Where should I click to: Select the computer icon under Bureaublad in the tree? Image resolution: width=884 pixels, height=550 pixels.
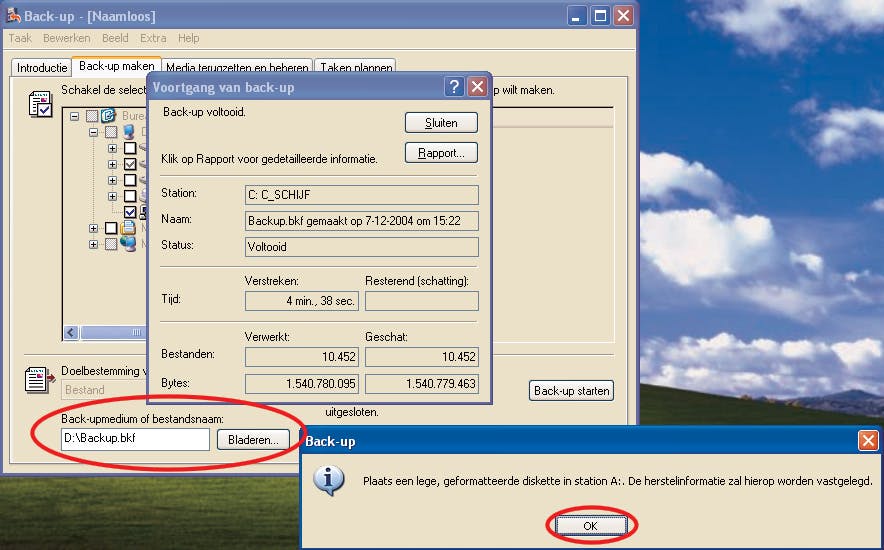pyautogui.click(x=129, y=132)
